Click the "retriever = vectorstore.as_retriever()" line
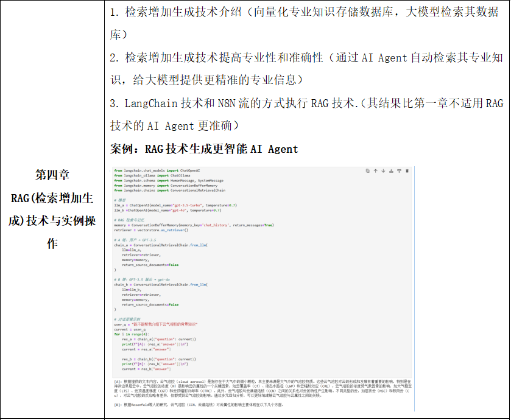 tap(151, 230)
